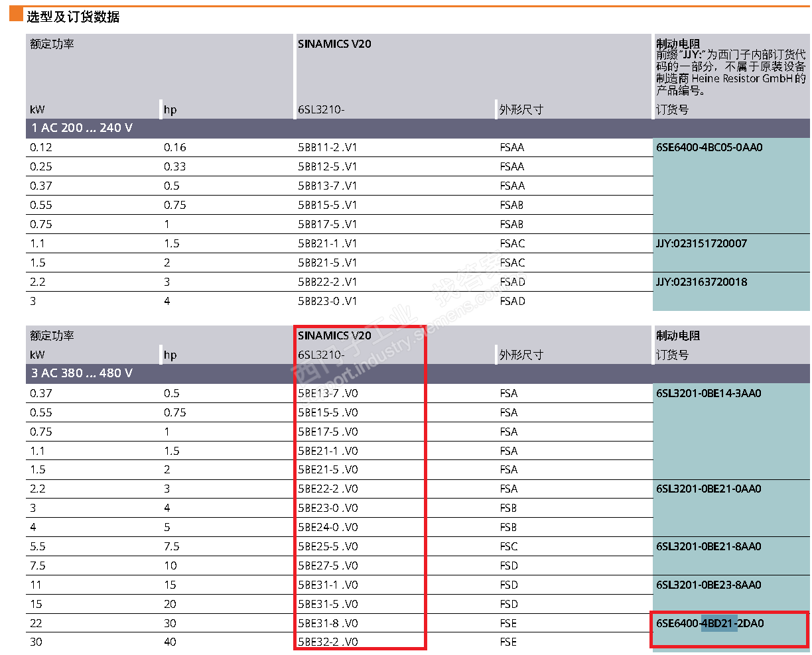
Task: Select braking resistor 6SL3201-0BE23-8AA0
Action: tap(709, 585)
